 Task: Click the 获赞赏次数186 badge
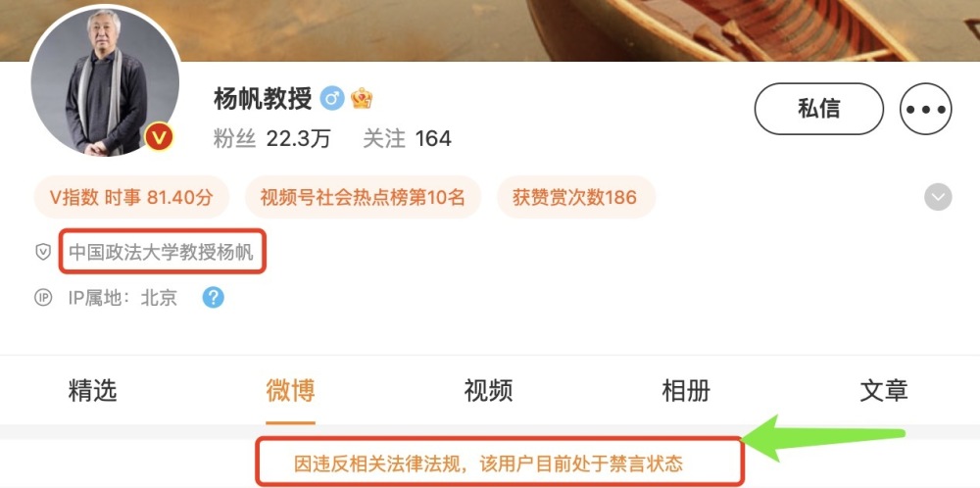click(x=575, y=197)
